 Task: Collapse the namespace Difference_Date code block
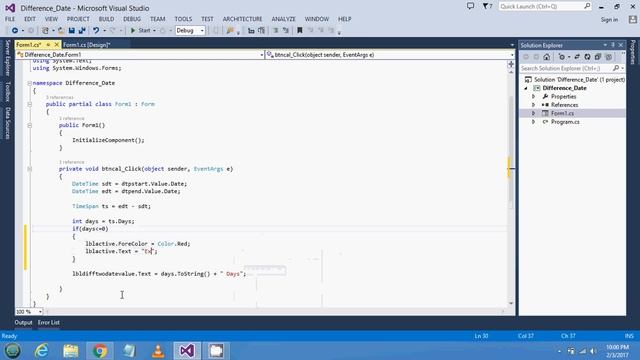click(x=29, y=83)
